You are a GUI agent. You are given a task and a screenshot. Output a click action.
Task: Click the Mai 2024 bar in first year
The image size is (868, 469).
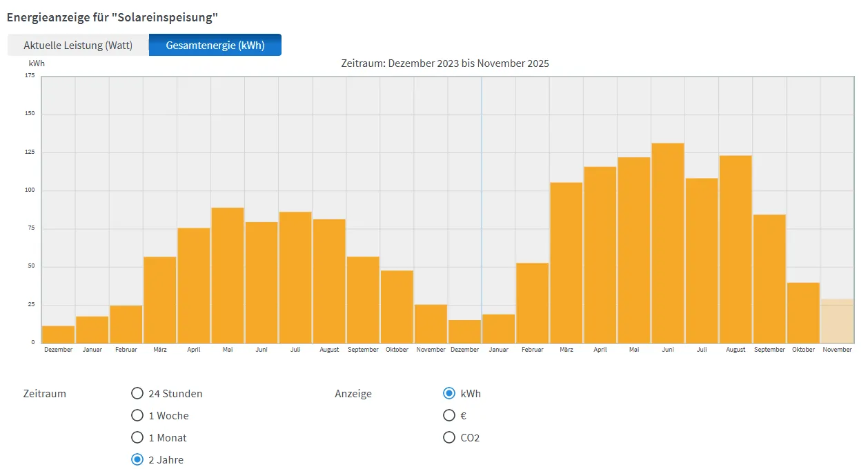pyautogui.click(x=228, y=275)
